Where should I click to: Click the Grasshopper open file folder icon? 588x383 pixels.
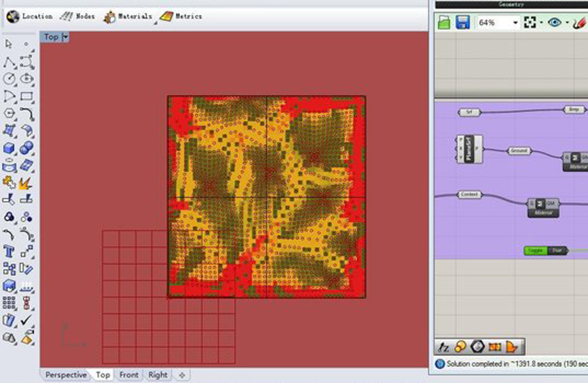click(x=444, y=22)
